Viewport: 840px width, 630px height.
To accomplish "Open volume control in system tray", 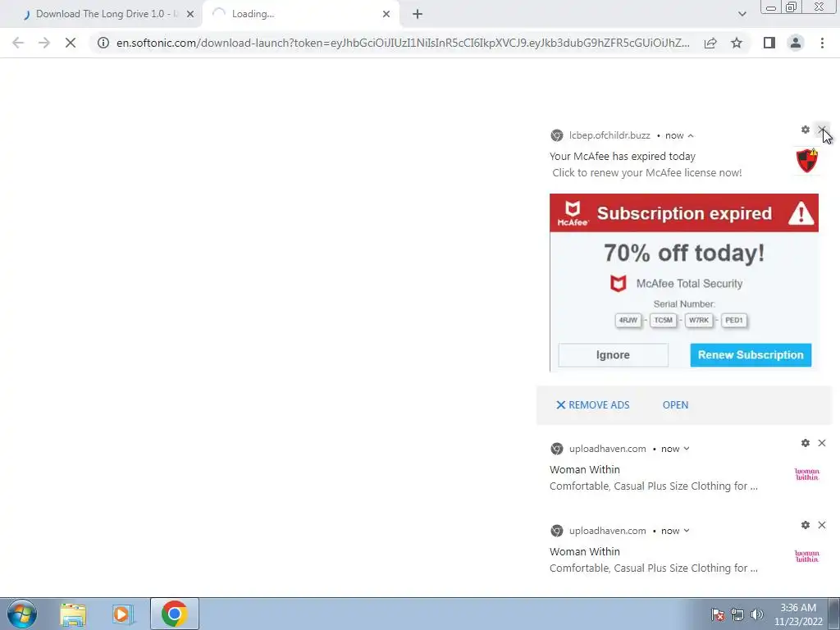I will coord(756,614).
